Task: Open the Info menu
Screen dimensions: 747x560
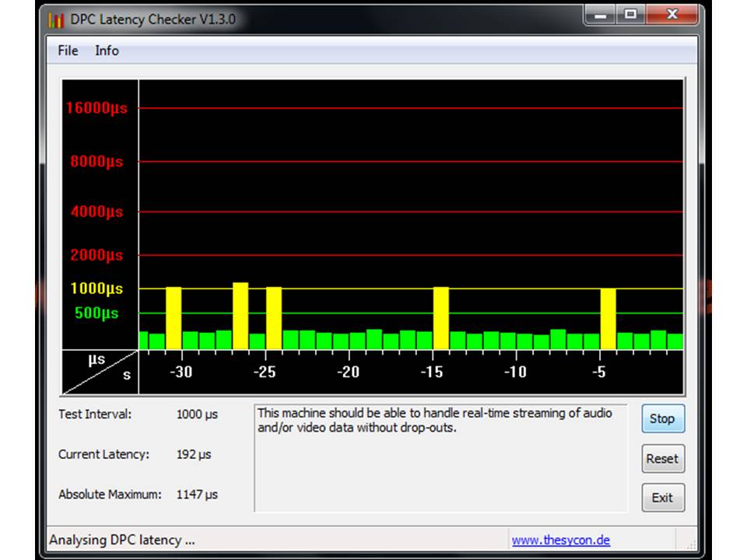Action: (x=107, y=51)
